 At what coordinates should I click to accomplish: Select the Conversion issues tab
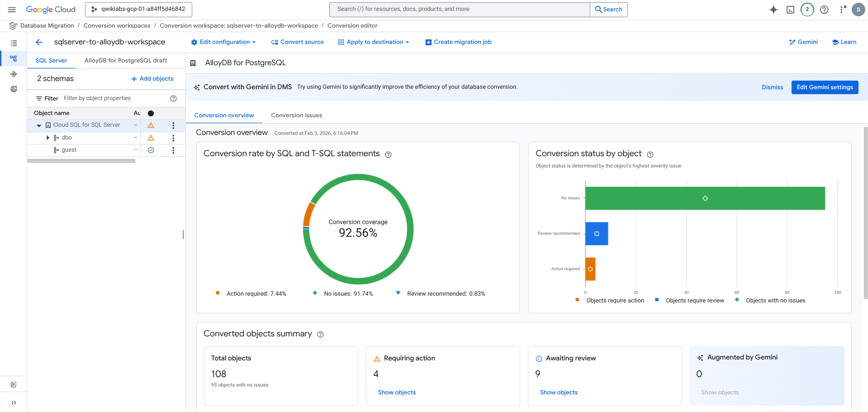tap(297, 115)
